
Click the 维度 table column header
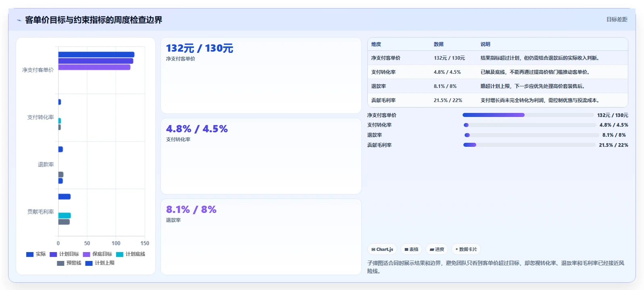[x=376, y=44]
